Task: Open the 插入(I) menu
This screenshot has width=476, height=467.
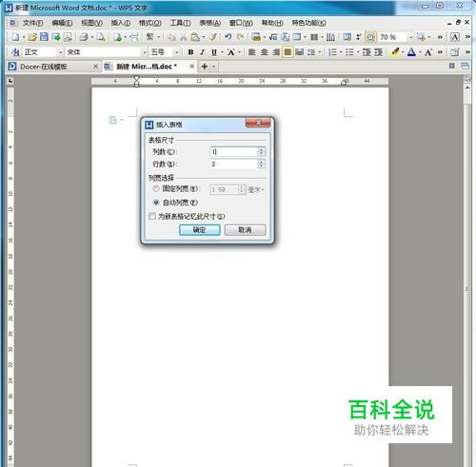Action: point(121,23)
